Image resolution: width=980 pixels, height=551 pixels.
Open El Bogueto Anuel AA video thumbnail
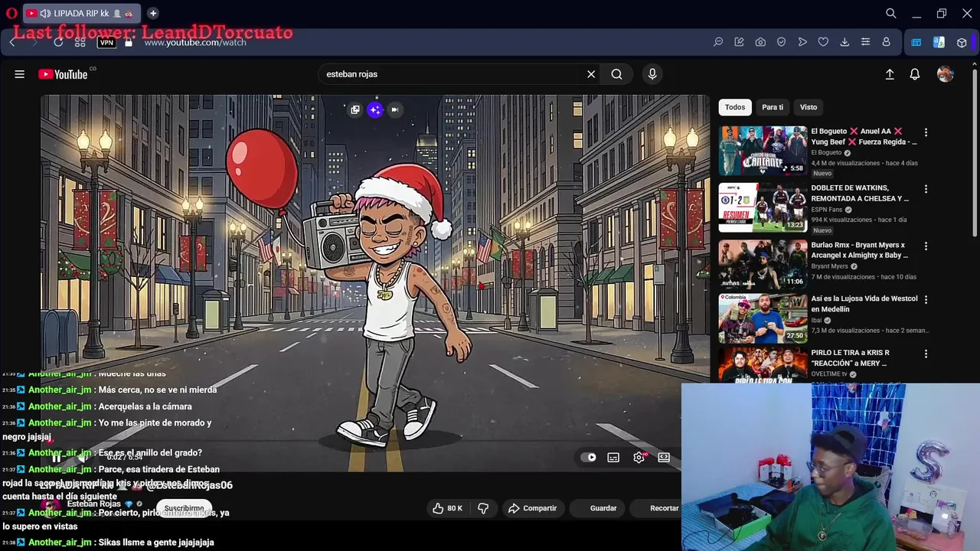[x=763, y=151]
